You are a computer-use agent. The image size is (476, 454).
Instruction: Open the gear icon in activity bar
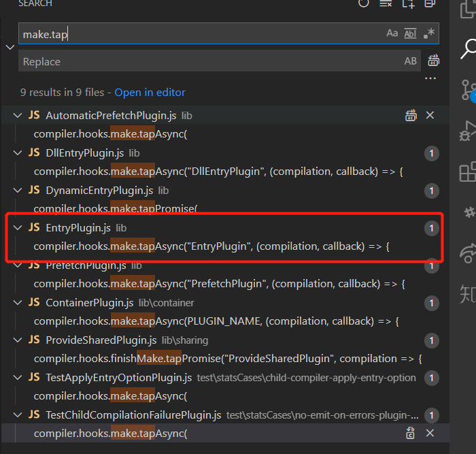pos(470,212)
